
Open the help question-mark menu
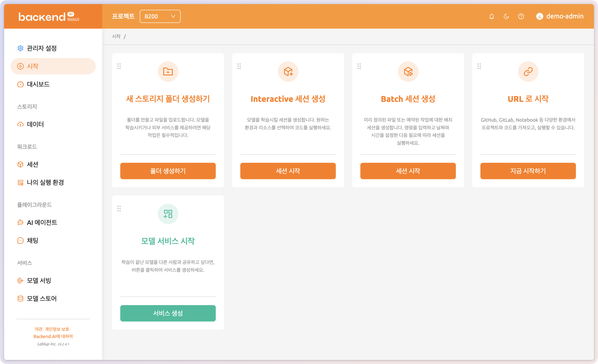coord(521,16)
